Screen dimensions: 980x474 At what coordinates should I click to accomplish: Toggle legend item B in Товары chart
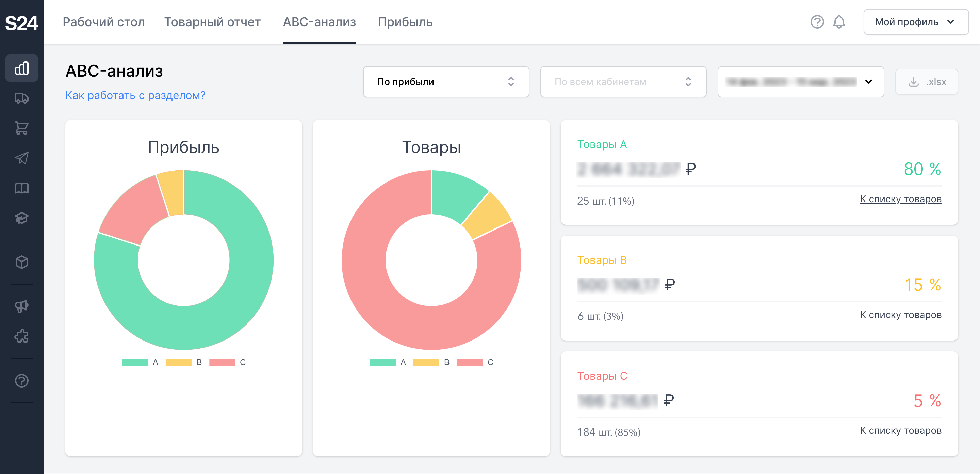coord(431,362)
